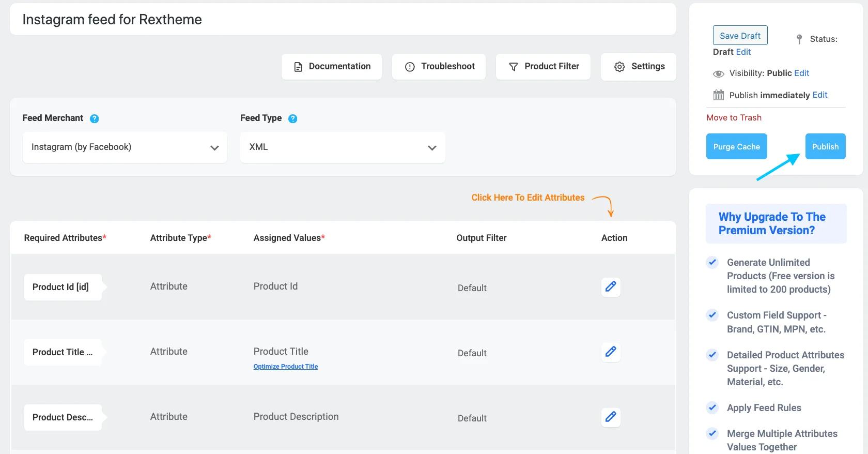Select the Product Desc... attribute box

pos(63,417)
